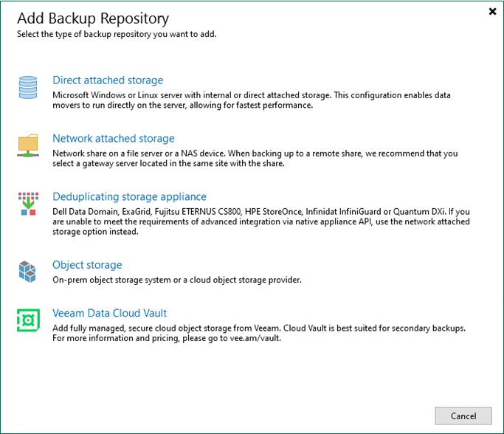This screenshot has height=434, width=504.
Task: Click the 'Add fully managed, secure cloud' description
Action: point(259,333)
